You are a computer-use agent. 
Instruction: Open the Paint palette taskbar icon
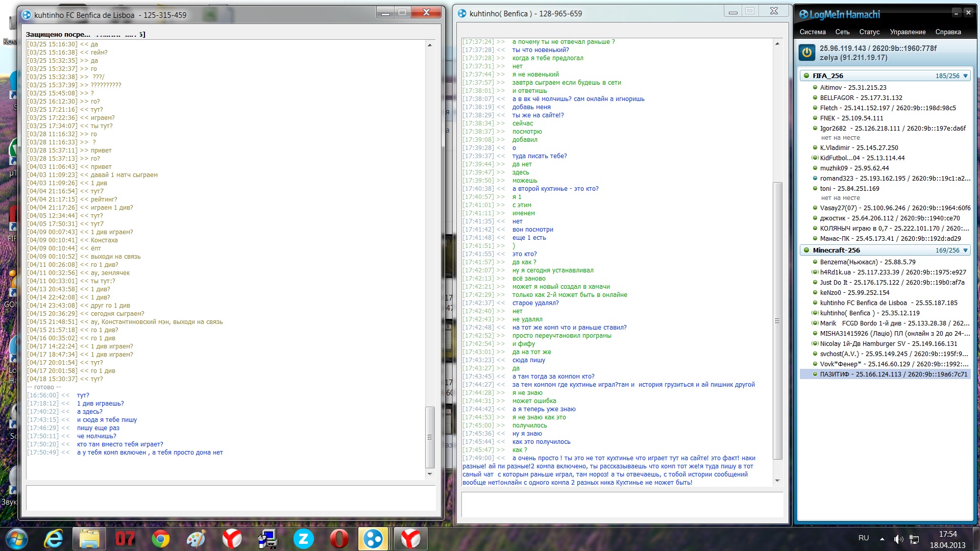coord(196,539)
